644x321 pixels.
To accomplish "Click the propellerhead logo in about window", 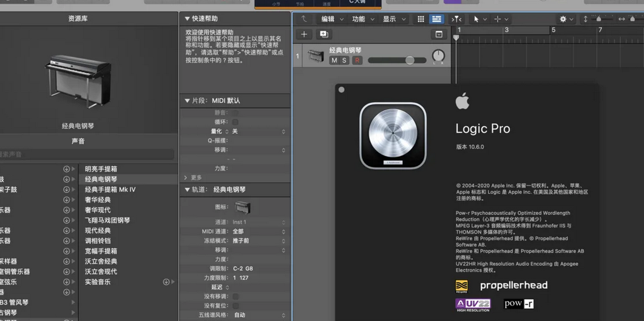I will pos(514,286).
